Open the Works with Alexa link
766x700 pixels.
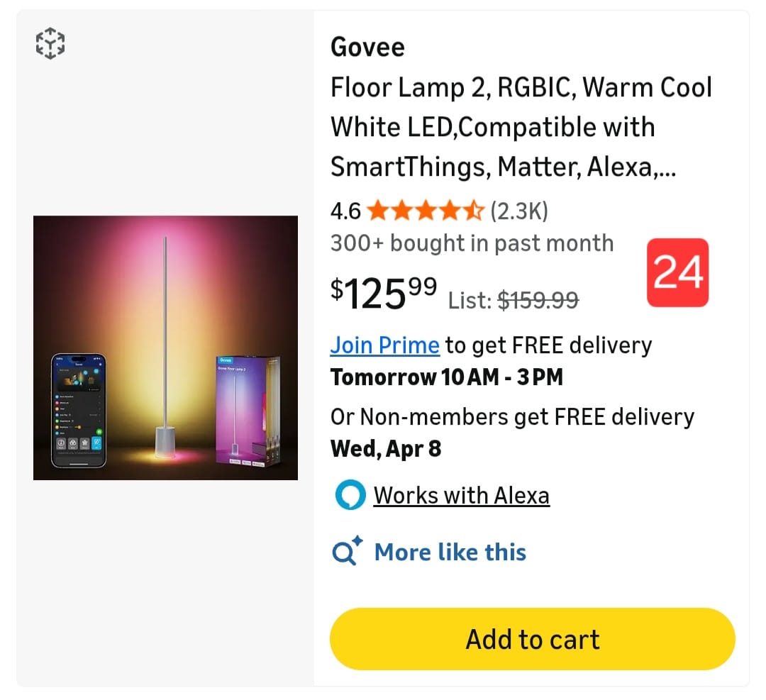tap(461, 495)
